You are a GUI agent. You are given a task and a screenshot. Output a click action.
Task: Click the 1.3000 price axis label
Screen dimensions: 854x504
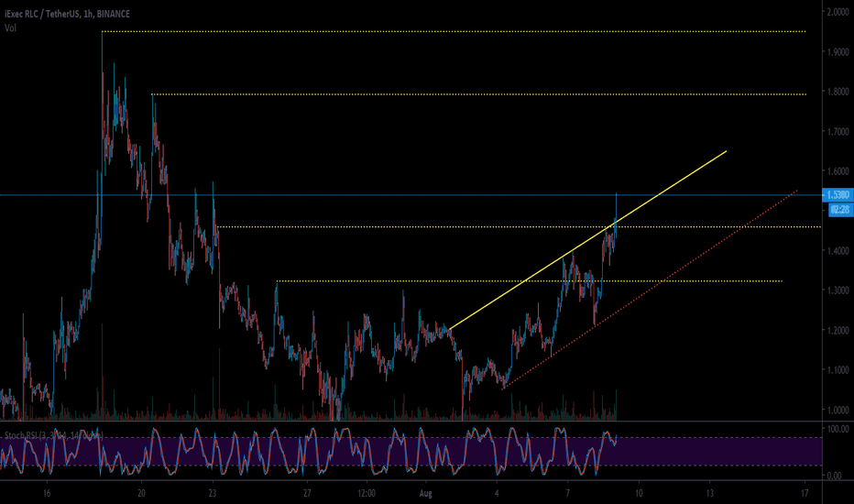coord(838,290)
